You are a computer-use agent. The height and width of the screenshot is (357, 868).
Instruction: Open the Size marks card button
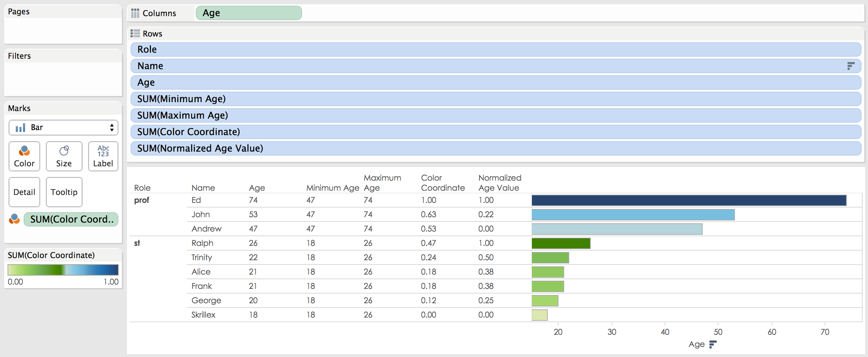click(64, 156)
